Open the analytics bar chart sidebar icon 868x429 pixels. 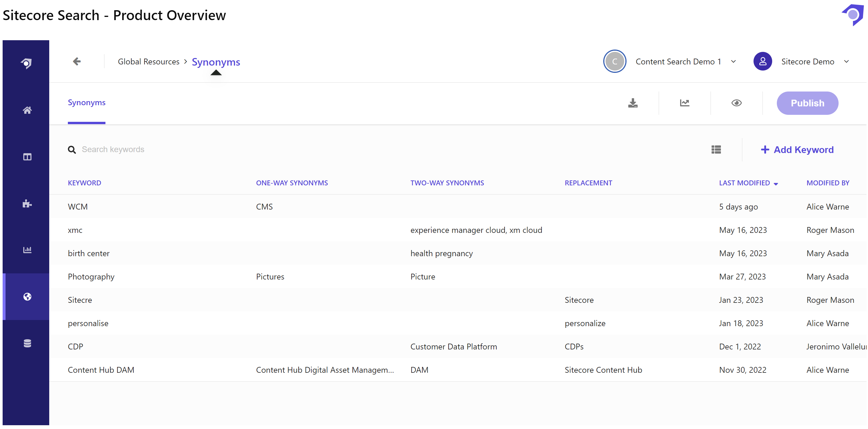27,250
